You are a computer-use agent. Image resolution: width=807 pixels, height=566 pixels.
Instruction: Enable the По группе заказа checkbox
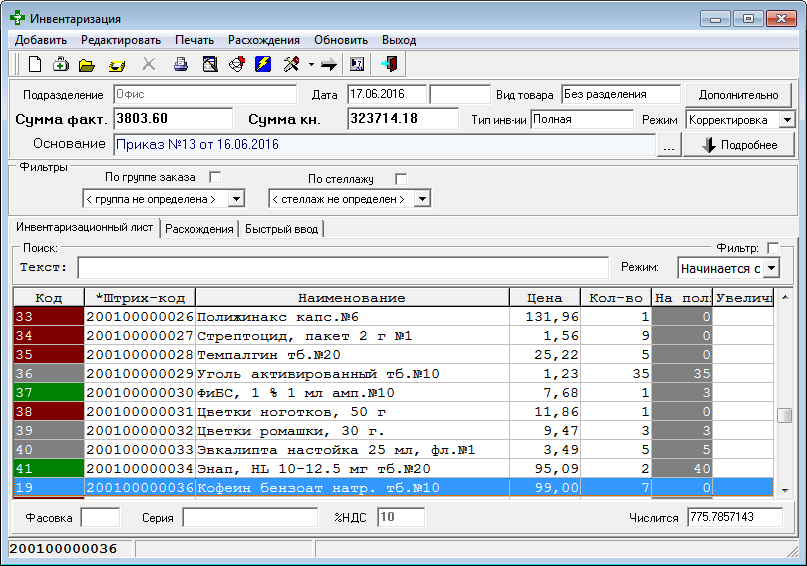coord(215,178)
